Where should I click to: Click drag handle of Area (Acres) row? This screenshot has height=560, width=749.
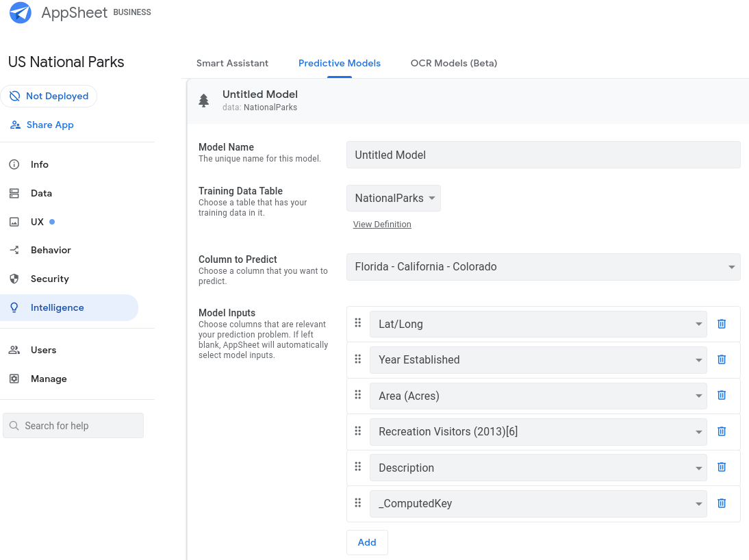click(358, 395)
